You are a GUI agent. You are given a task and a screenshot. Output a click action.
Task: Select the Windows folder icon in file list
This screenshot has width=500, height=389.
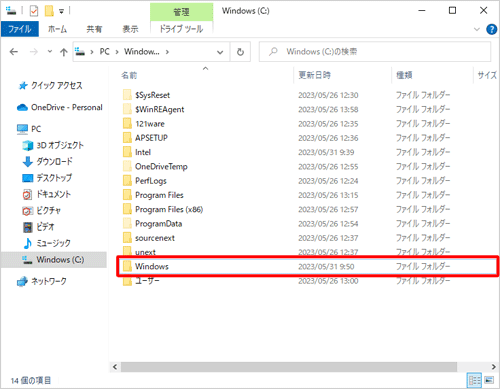click(127, 266)
